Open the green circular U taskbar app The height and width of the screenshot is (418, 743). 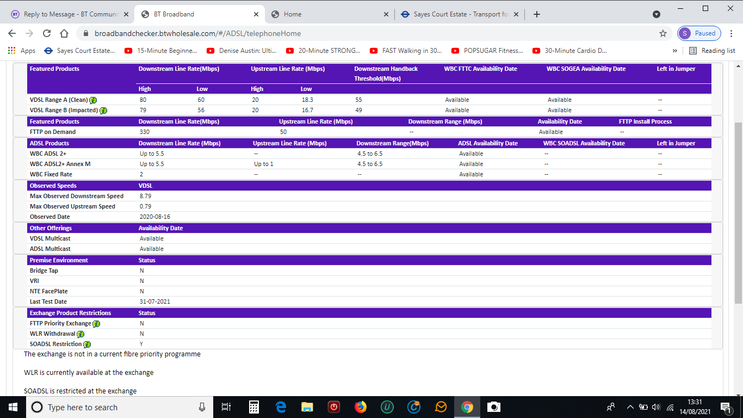[x=387, y=407]
